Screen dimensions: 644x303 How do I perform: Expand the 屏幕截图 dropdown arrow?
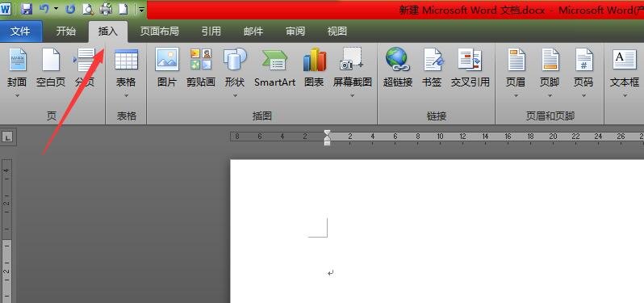coord(353,96)
